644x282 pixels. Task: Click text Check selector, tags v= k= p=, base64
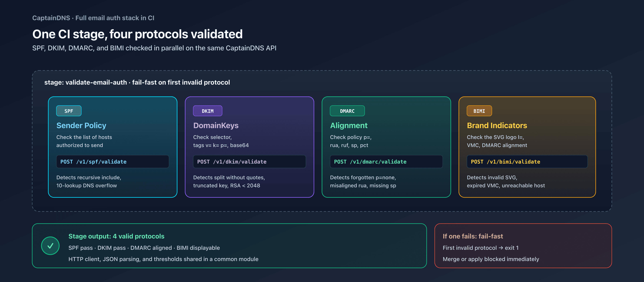pos(221,141)
